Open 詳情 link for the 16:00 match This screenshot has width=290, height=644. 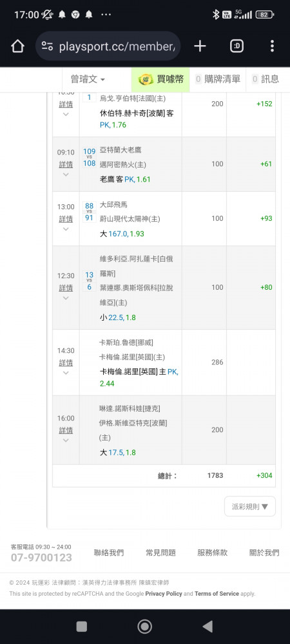[66, 430]
